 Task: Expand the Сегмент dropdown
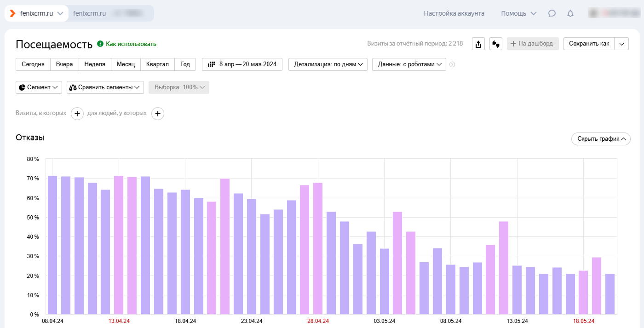click(39, 87)
